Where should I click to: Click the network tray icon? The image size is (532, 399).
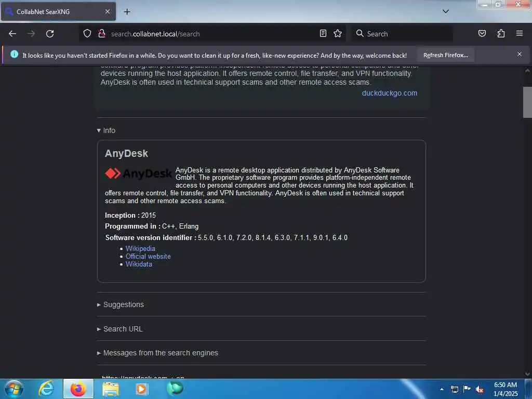point(454,389)
